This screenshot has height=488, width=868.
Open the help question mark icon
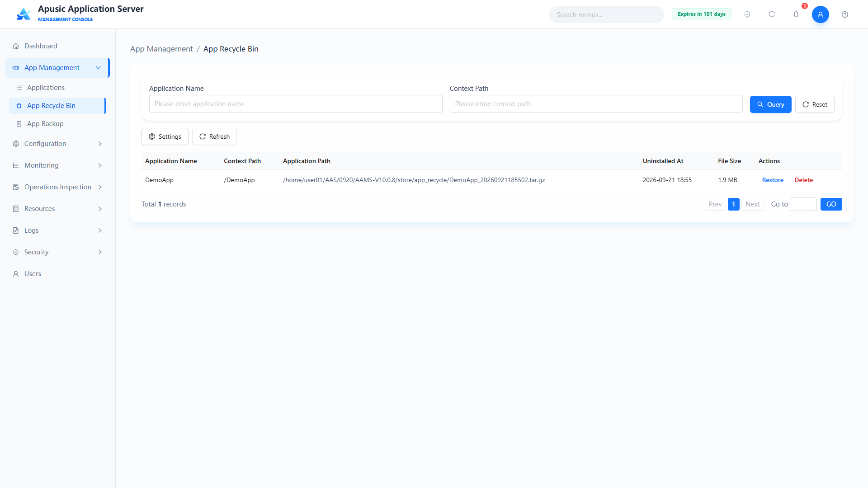click(x=845, y=14)
